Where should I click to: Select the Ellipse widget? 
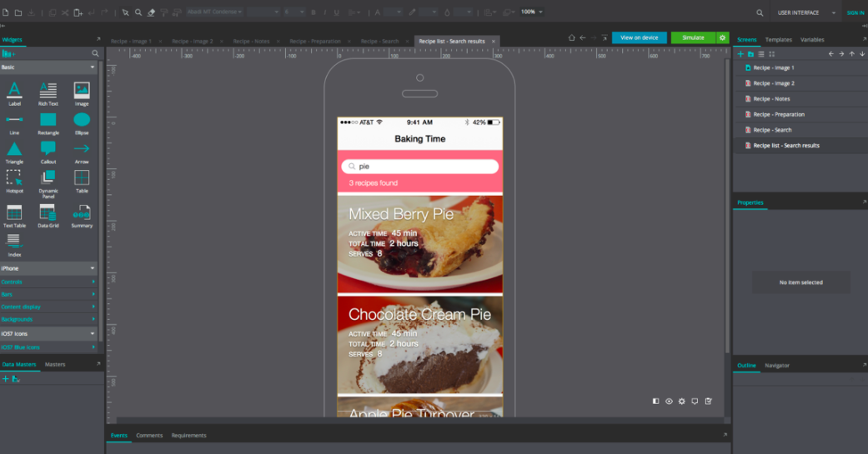[x=82, y=121]
